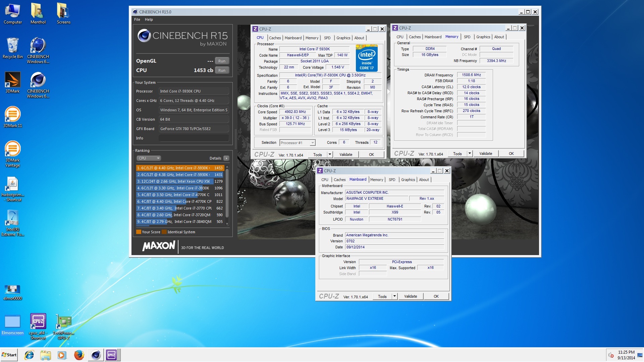Open Firefox from taskbar

click(79, 355)
